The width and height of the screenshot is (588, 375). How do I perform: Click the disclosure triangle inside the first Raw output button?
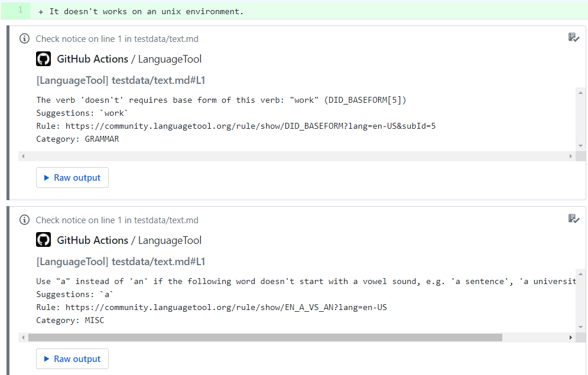pos(48,177)
